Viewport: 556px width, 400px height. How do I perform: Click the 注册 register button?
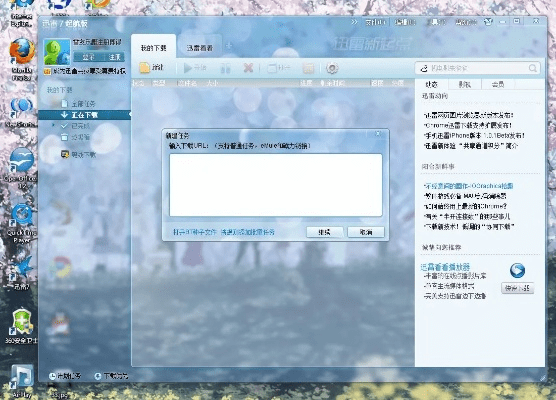(x=114, y=57)
